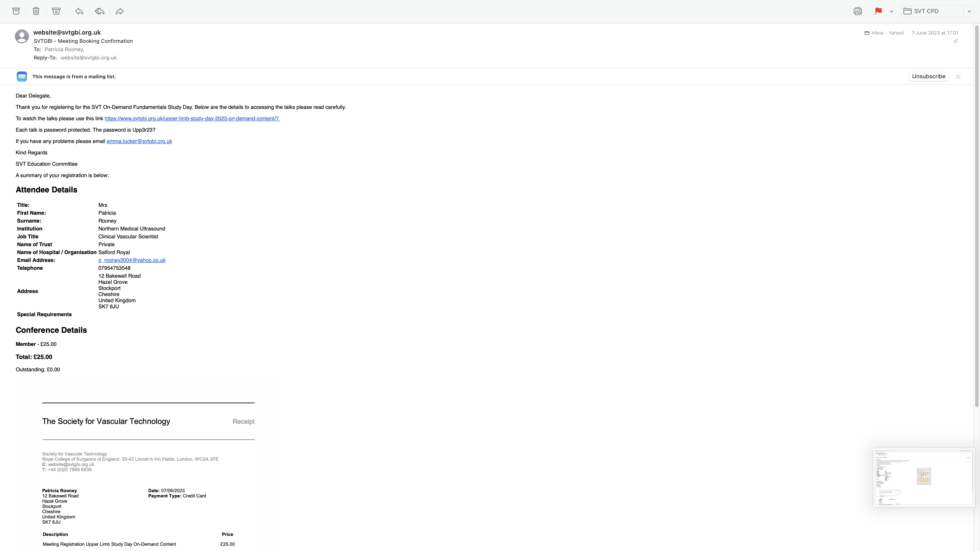Image resolution: width=980 pixels, height=551 pixels.
Task: Toggle the red flag on the message
Action: tap(878, 11)
